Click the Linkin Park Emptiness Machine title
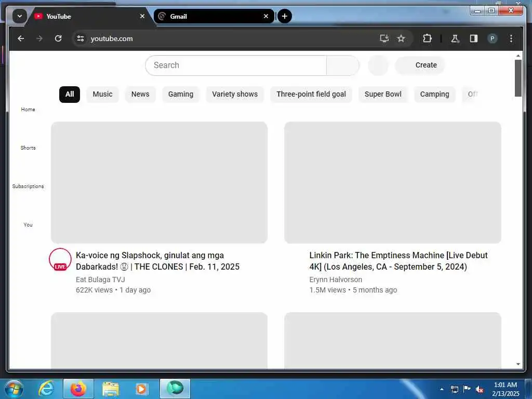Image resolution: width=532 pixels, height=399 pixels. (x=398, y=261)
